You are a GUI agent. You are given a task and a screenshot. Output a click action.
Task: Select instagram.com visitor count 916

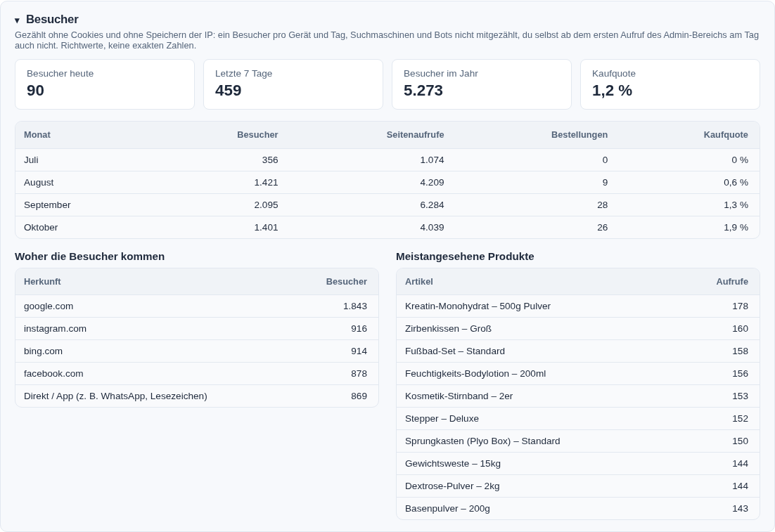359,328
